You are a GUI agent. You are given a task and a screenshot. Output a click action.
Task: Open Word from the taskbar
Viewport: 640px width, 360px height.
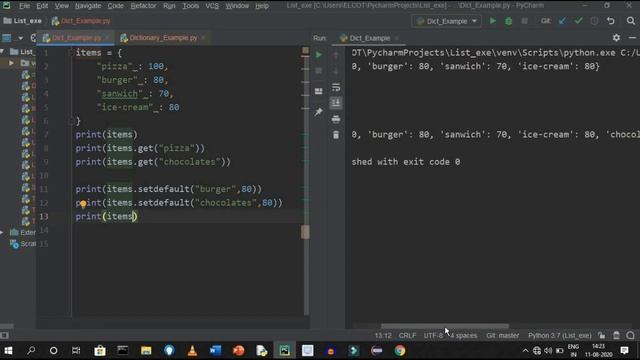point(215,351)
